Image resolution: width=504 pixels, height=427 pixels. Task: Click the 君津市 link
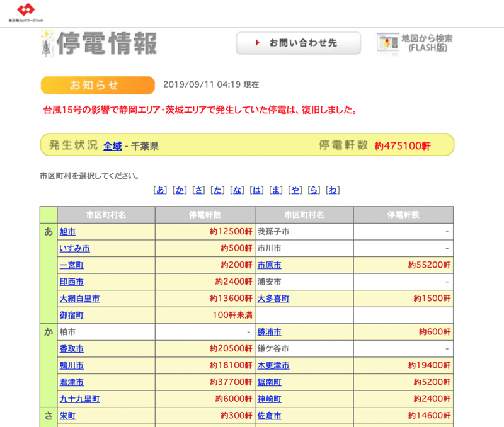[x=71, y=382]
